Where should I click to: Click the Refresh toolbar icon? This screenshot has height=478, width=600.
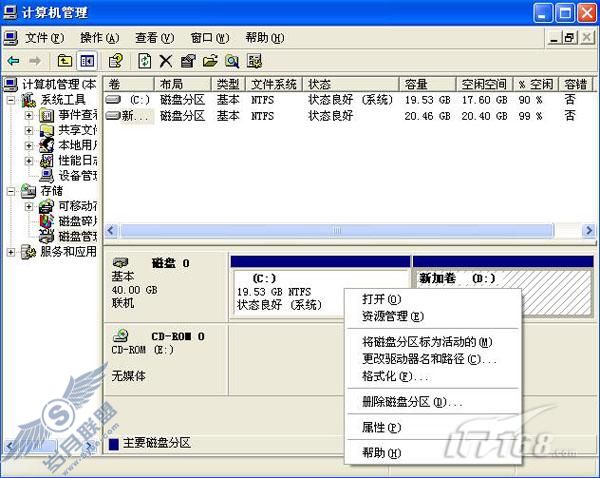coord(145,61)
